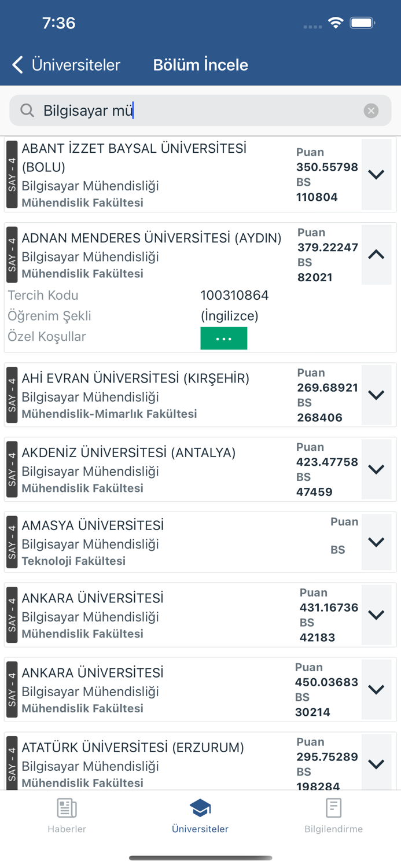401x868 pixels.
Task: Switch to the Bilgilendirme tab
Action: (x=333, y=816)
